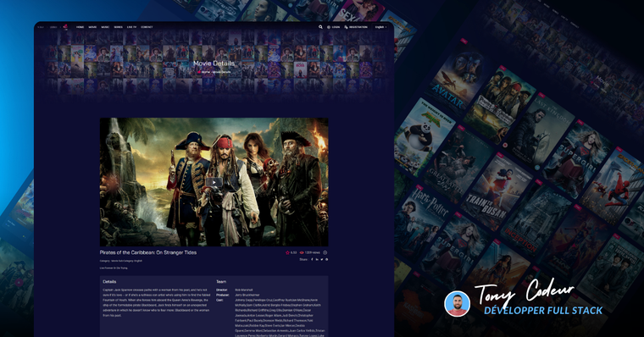Open the HOME menu item
The width and height of the screenshot is (644, 337).
[80, 27]
